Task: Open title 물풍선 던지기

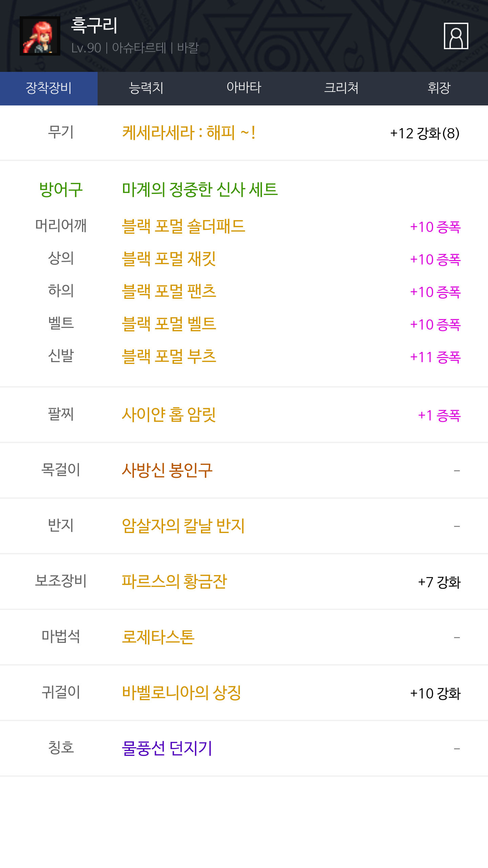Action: pyautogui.click(x=167, y=748)
